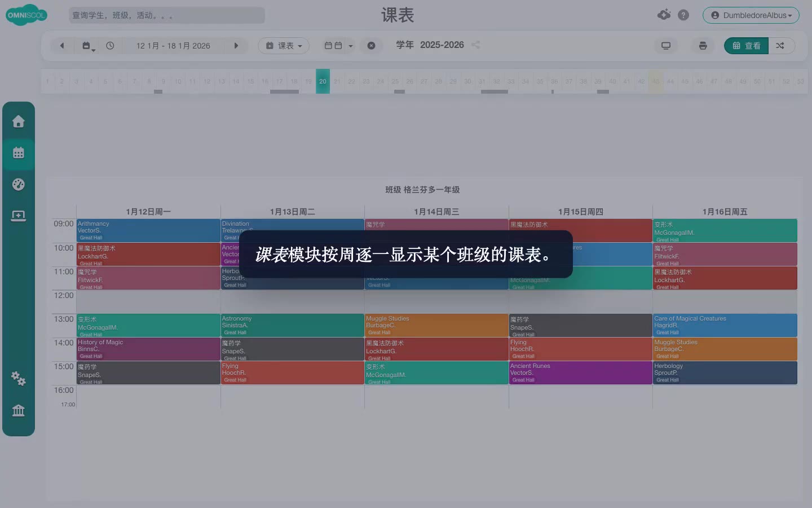Image resolution: width=812 pixels, height=508 pixels.
Task: Select week 25 in the week strip
Action: coord(395,81)
